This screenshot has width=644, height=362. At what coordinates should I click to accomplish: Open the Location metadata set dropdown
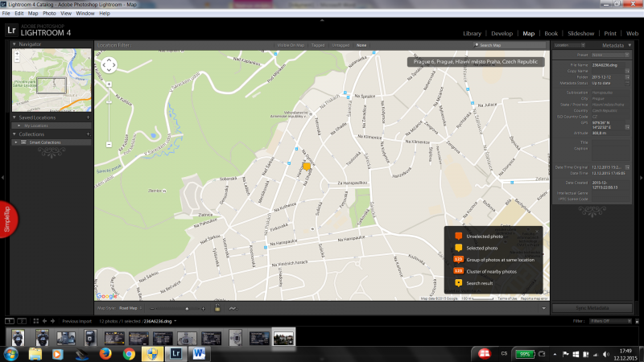pyautogui.click(x=569, y=45)
